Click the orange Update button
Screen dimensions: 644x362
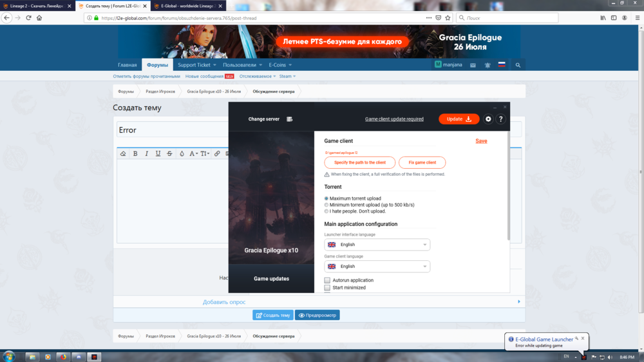click(x=459, y=119)
